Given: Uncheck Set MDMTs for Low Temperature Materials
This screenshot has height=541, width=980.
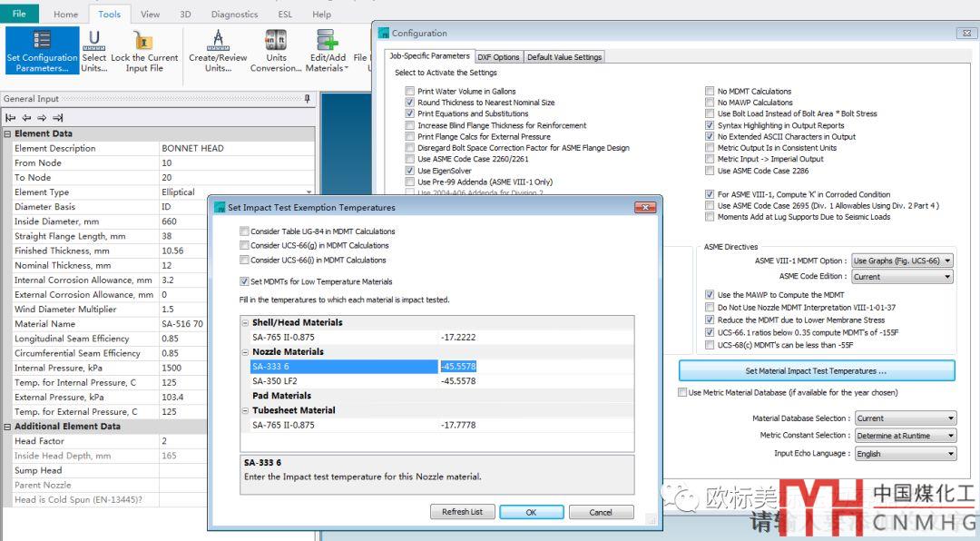Looking at the screenshot, I should point(244,282).
